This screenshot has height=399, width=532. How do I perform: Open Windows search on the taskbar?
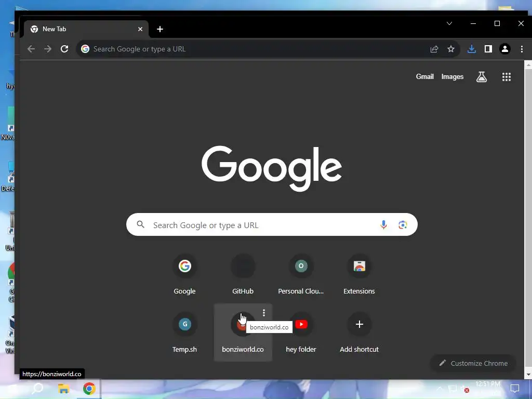37,389
